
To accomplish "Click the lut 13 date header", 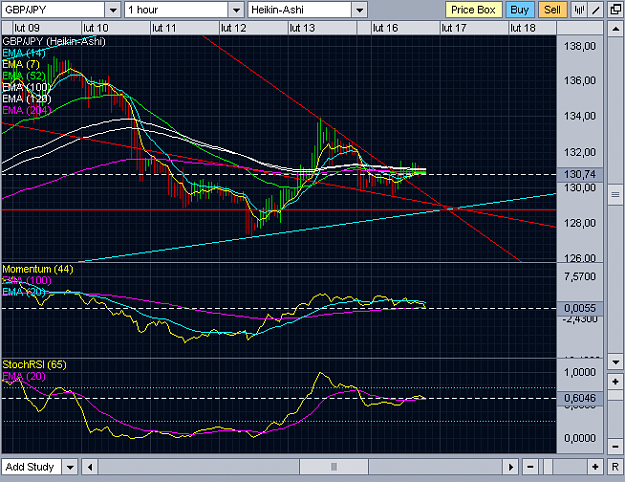I will (302, 28).
